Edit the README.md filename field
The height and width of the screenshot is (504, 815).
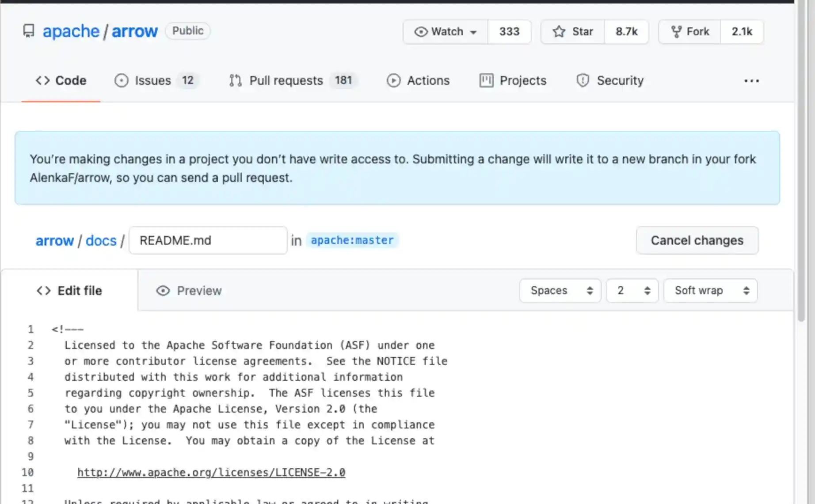point(207,240)
